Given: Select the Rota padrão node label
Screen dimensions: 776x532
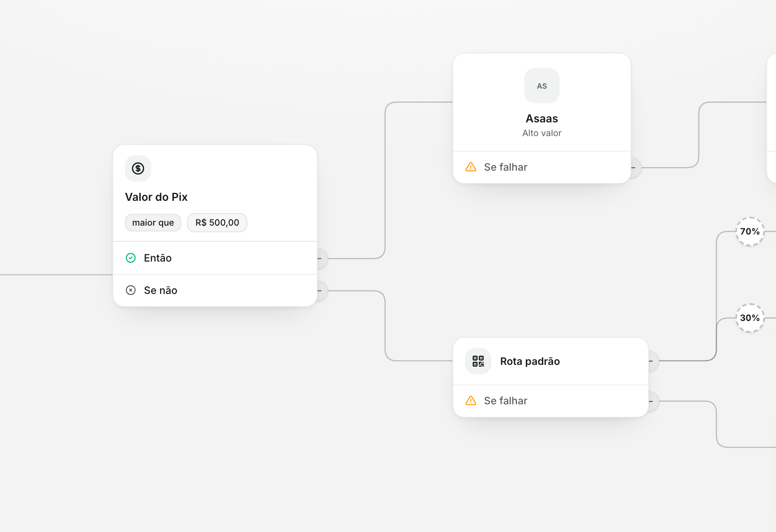Looking at the screenshot, I should pos(530,361).
